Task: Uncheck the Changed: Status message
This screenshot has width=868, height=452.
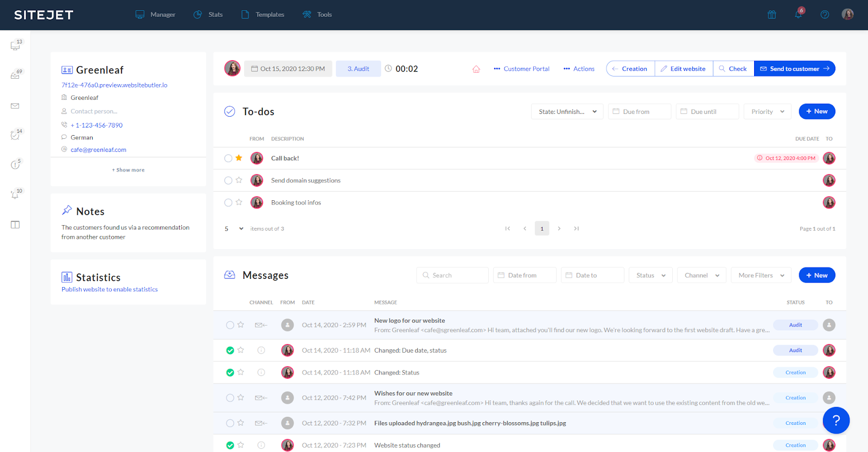Action: click(230, 373)
